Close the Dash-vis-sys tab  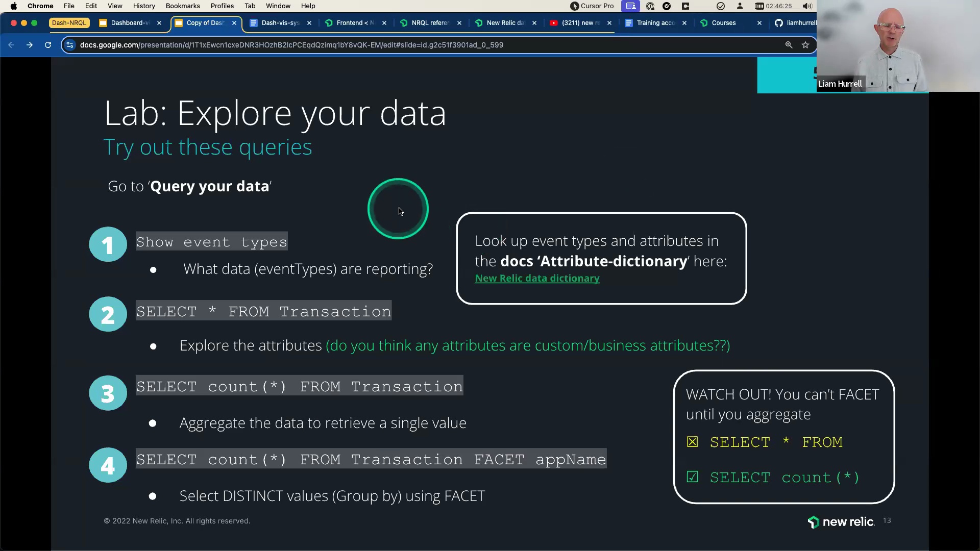pyautogui.click(x=309, y=23)
